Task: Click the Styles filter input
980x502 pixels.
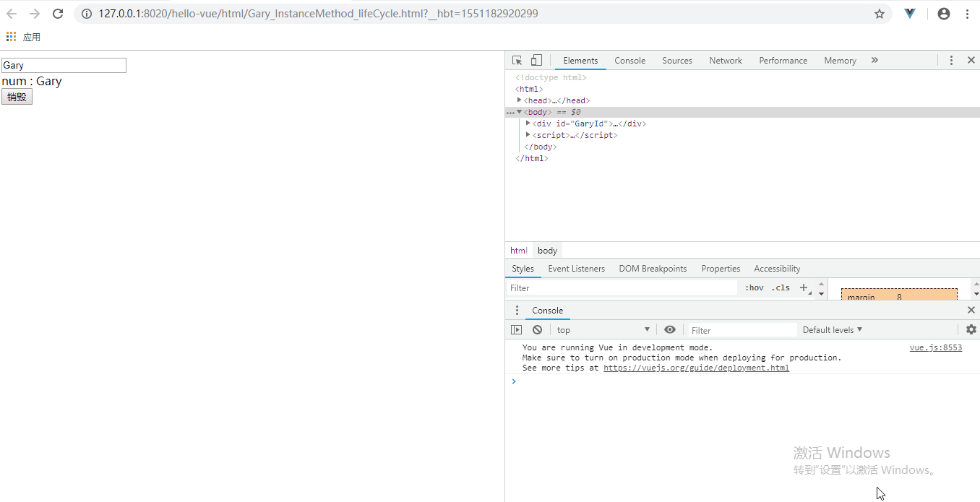Action: (622, 287)
